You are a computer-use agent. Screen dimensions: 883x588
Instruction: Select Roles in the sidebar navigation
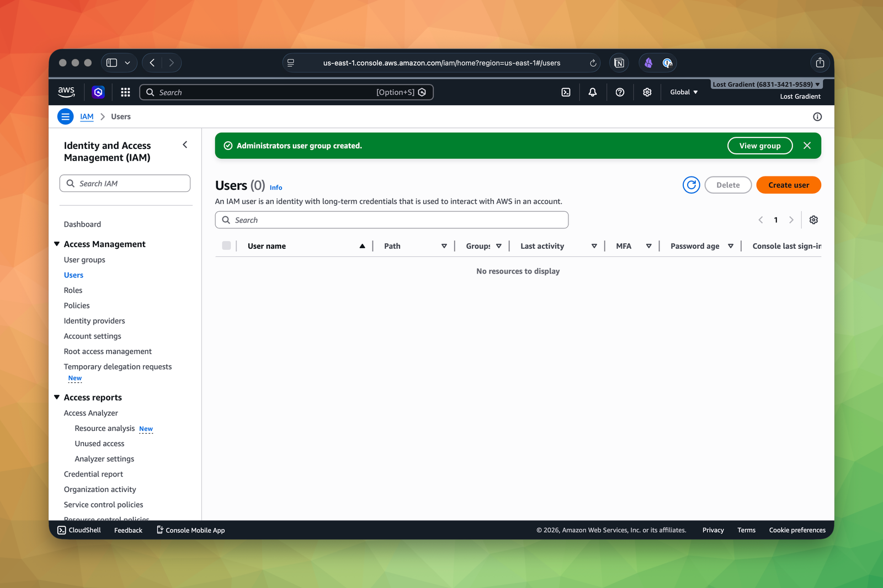[72, 290]
